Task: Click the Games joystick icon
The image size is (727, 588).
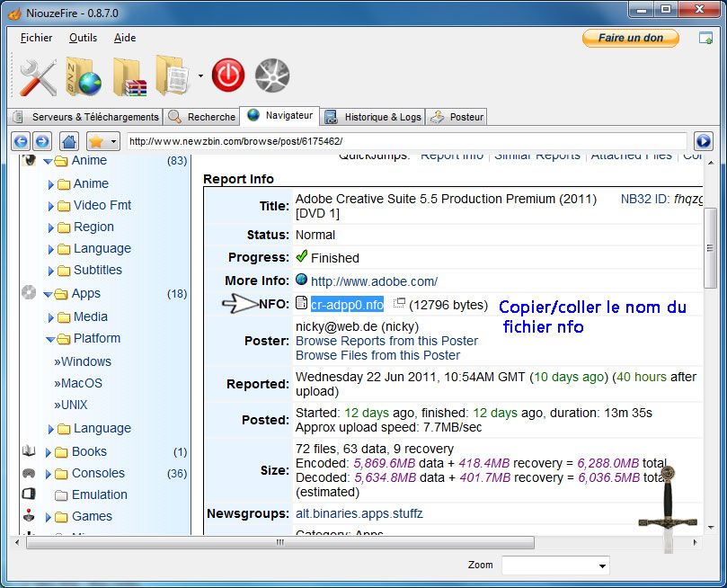Action: coord(29,515)
